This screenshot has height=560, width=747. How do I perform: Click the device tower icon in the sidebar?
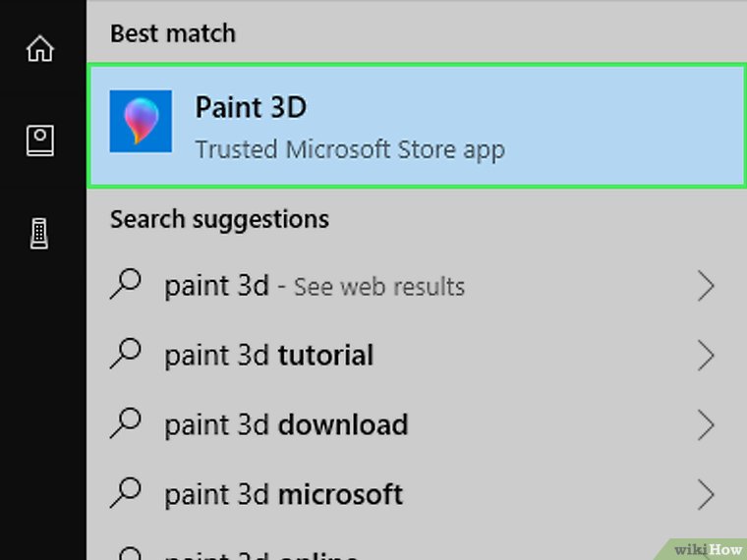[x=40, y=234]
